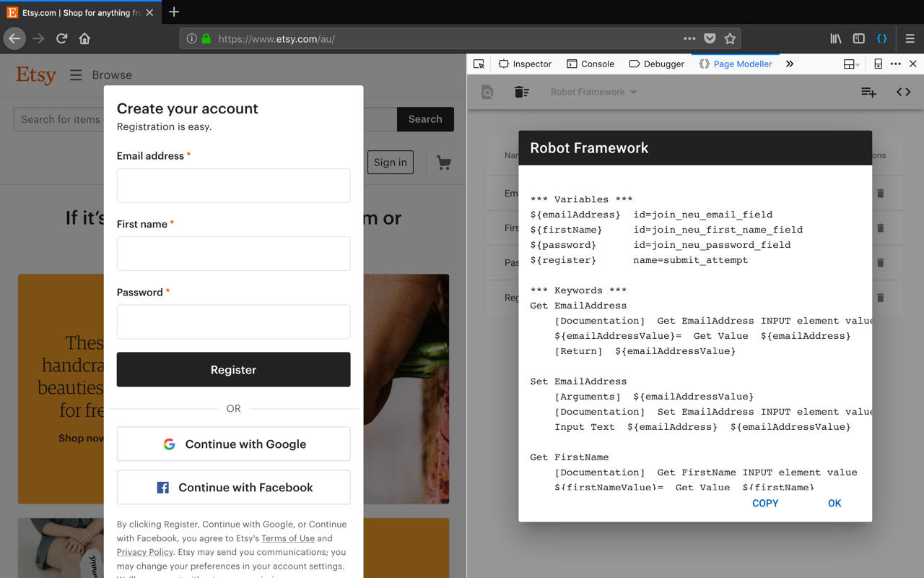924x578 pixels.
Task: Click the Page Modeller extension icon in toolbar
Action: coord(881,38)
